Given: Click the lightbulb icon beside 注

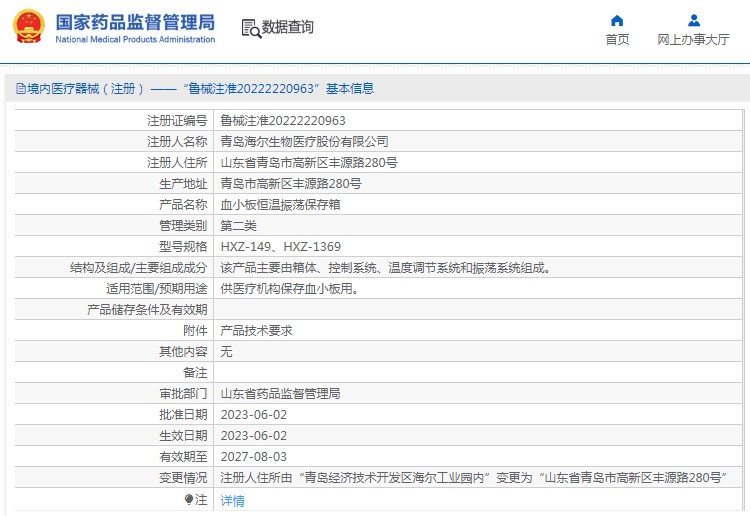Looking at the screenshot, I should (x=188, y=499).
